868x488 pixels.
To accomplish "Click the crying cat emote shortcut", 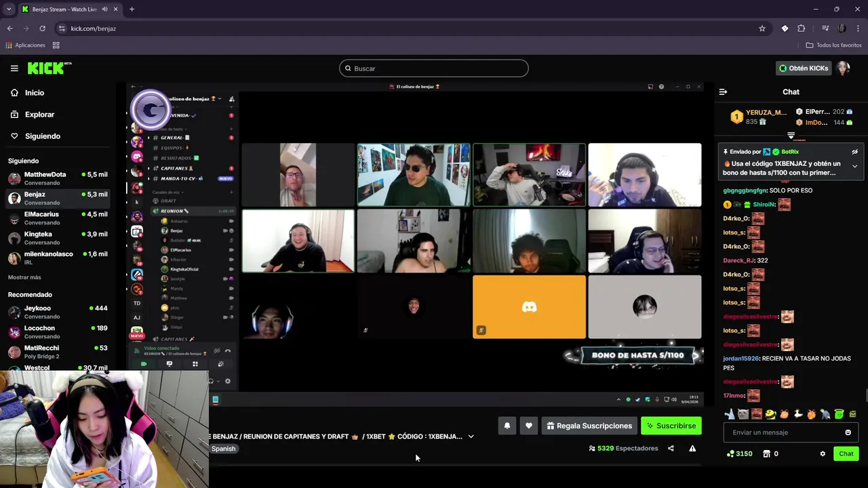I will click(743, 413).
